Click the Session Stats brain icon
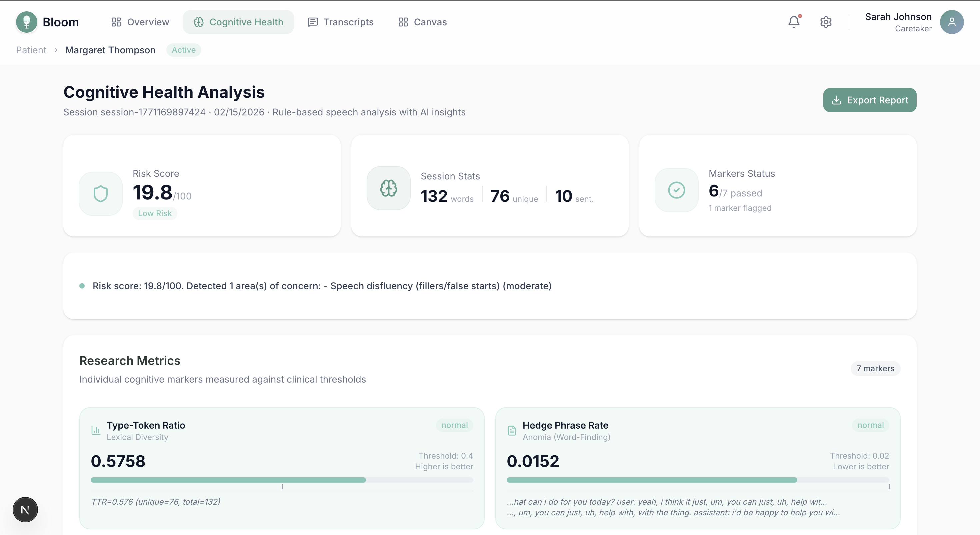Viewport: 980px width, 535px height. 388,188
